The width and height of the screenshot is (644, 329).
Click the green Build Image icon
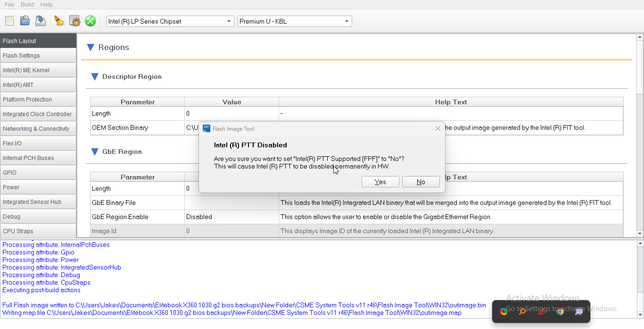click(90, 21)
